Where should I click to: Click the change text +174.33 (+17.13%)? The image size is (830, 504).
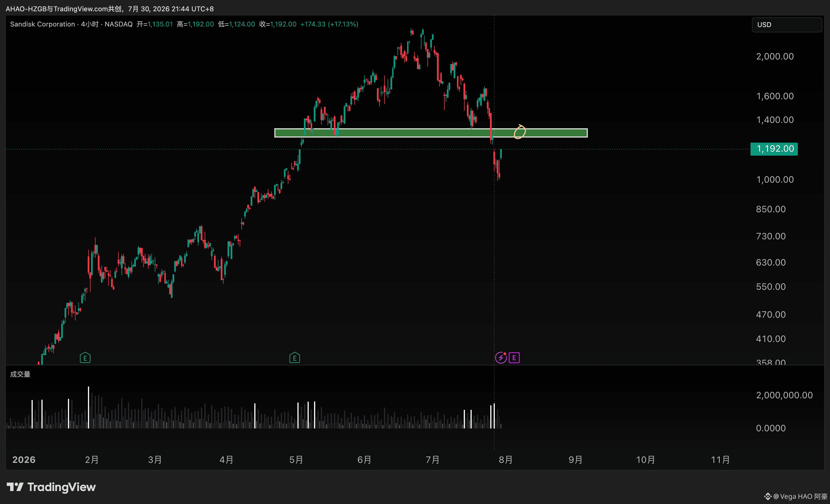click(330, 24)
